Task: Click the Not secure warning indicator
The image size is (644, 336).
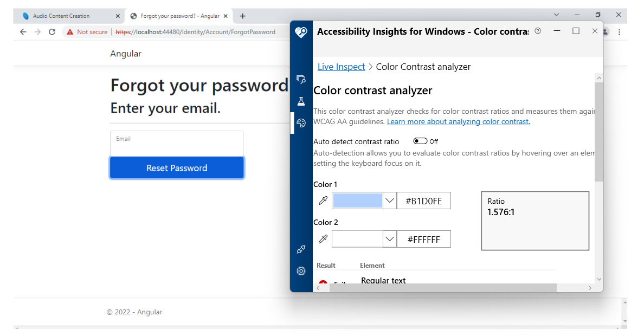Action: pos(87,32)
